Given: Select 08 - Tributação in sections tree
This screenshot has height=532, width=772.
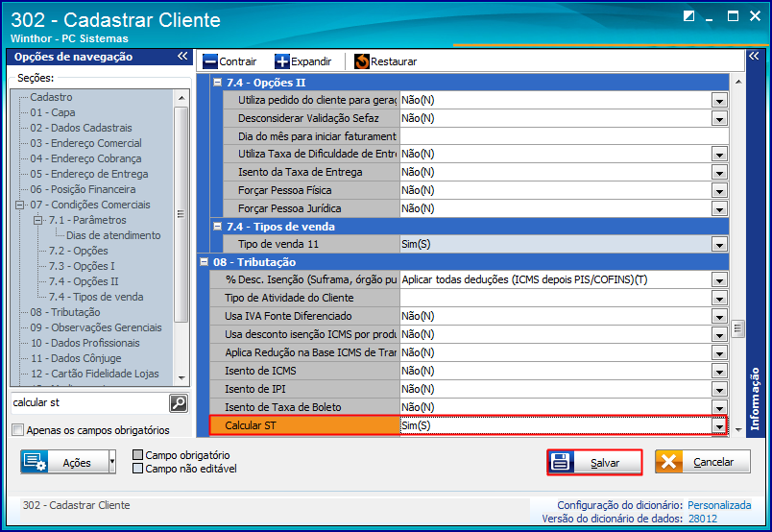Looking at the screenshot, I should pos(65,312).
